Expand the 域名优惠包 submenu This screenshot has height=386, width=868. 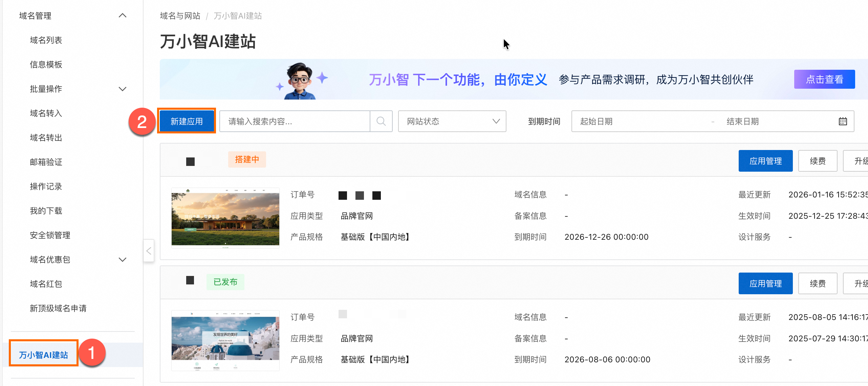coord(123,260)
